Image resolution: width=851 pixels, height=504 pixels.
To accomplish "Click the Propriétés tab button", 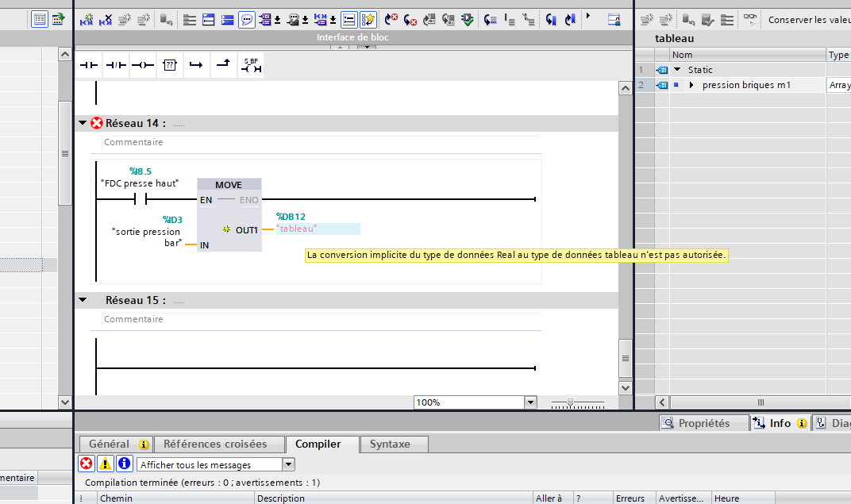I will pos(703,423).
